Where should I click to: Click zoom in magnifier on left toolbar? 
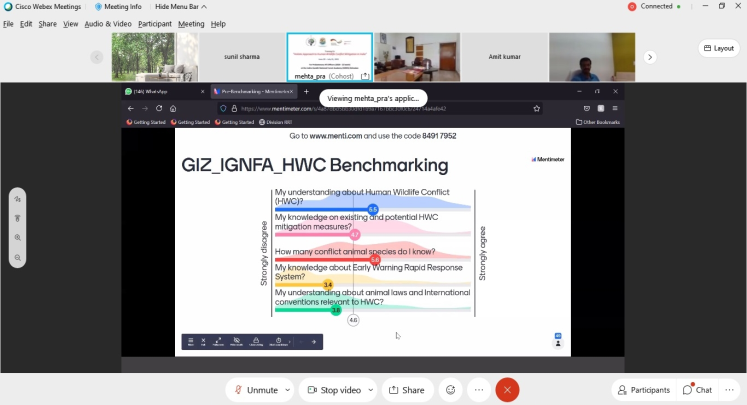tap(18, 238)
